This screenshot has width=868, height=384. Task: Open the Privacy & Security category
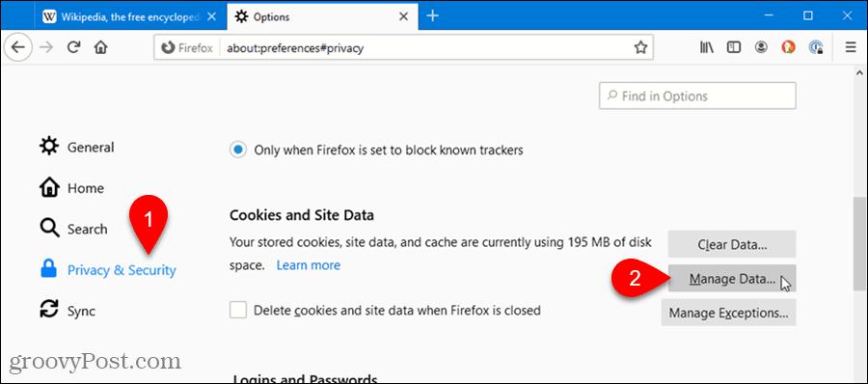coord(108,270)
